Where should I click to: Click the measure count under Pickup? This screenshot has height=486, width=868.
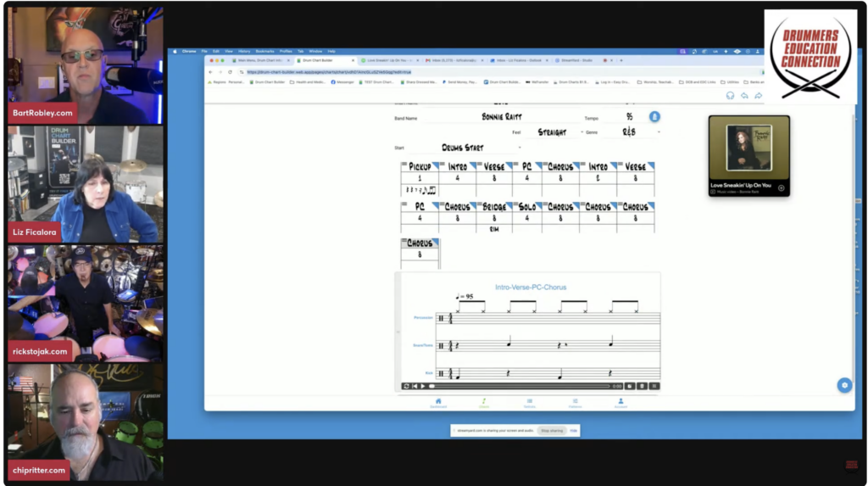(x=420, y=178)
